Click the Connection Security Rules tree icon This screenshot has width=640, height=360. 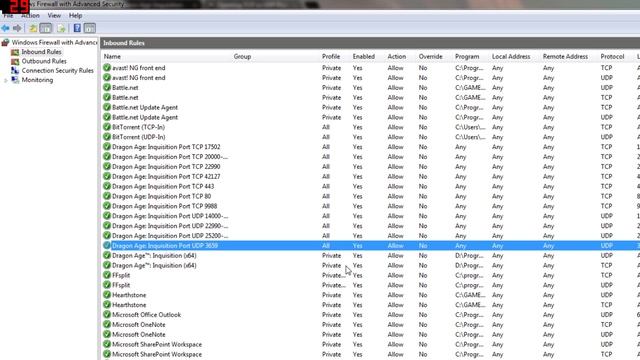click(x=15, y=71)
